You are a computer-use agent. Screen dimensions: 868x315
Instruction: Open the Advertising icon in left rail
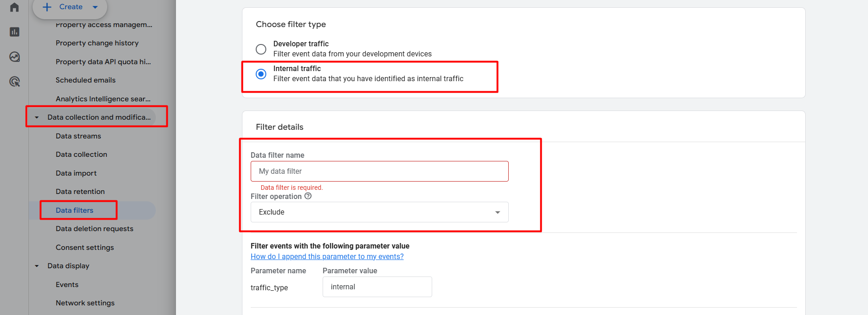[x=14, y=82]
